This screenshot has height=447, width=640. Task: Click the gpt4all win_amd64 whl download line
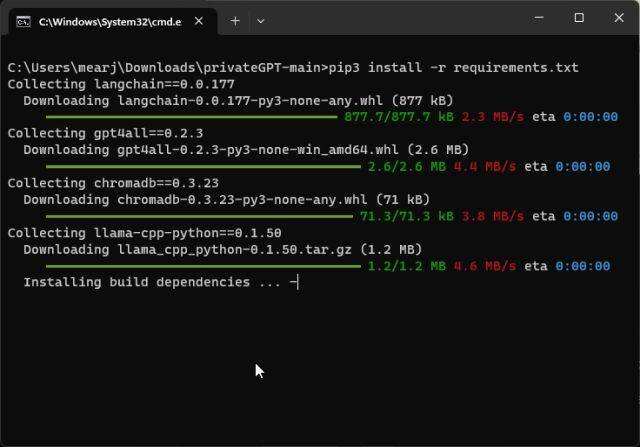pyautogui.click(x=246, y=150)
